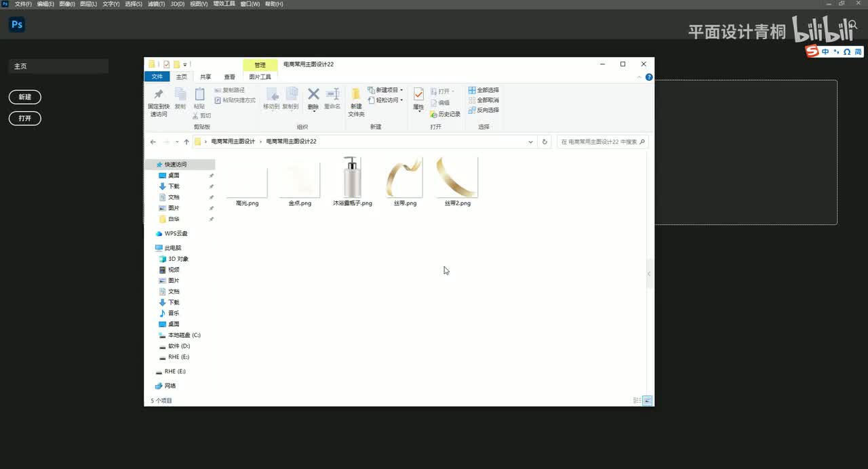Screen dimensions: 868x469
Task: Open the Easy access (轻松访问) dropdown
Action: point(385,100)
